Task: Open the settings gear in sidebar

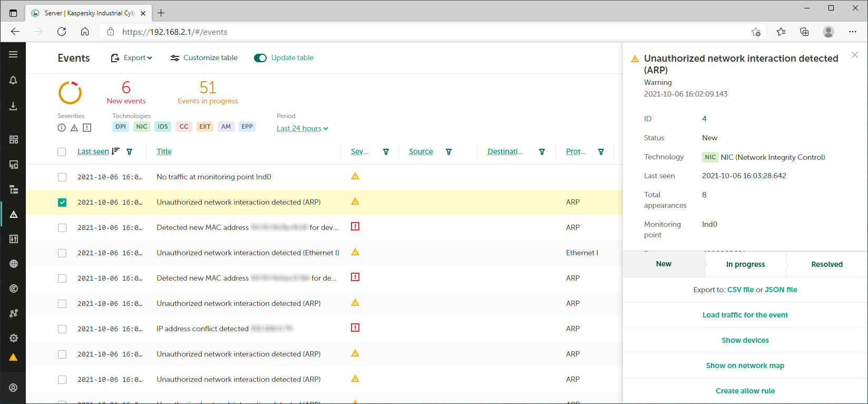Action: tap(13, 338)
